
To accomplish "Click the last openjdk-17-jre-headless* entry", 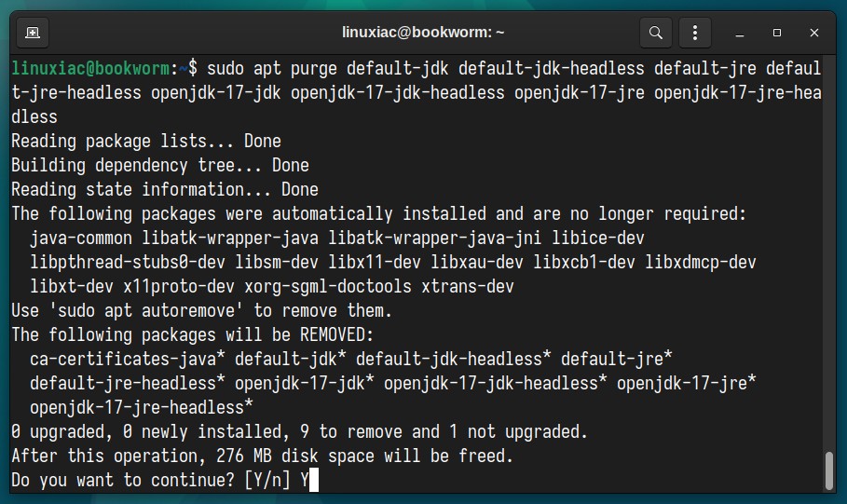I will point(142,407).
